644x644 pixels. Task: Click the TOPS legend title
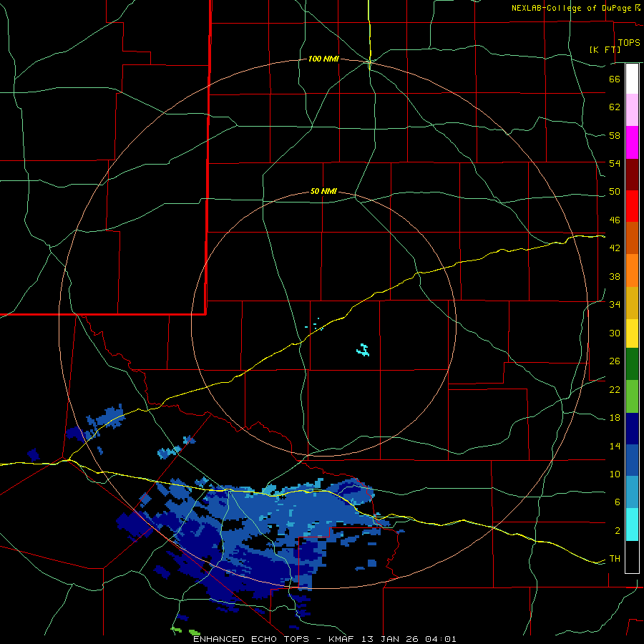[629, 42]
